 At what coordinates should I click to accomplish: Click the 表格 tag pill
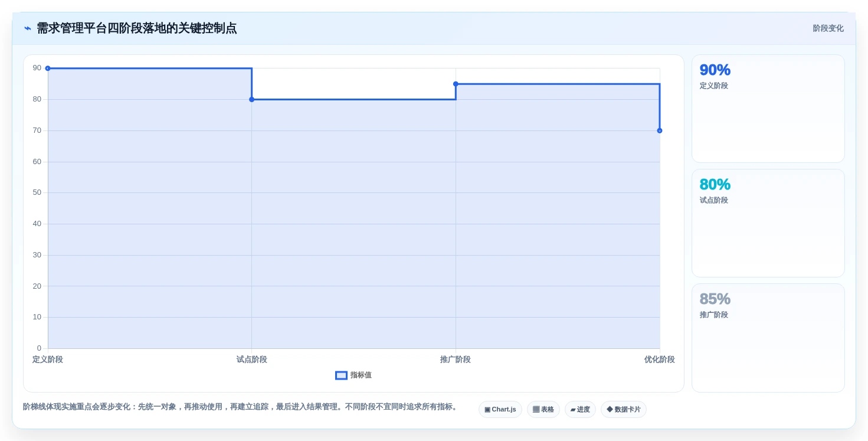(543, 410)
